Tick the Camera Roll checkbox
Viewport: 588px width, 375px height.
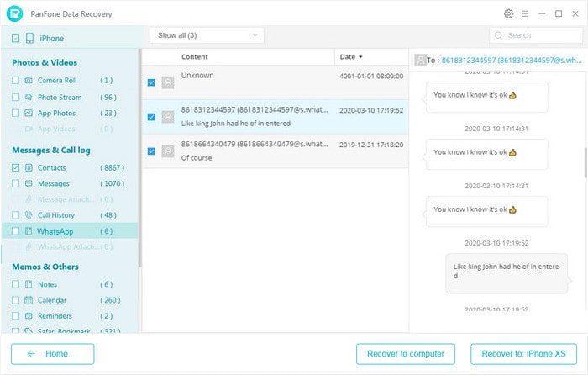point(15,81)
